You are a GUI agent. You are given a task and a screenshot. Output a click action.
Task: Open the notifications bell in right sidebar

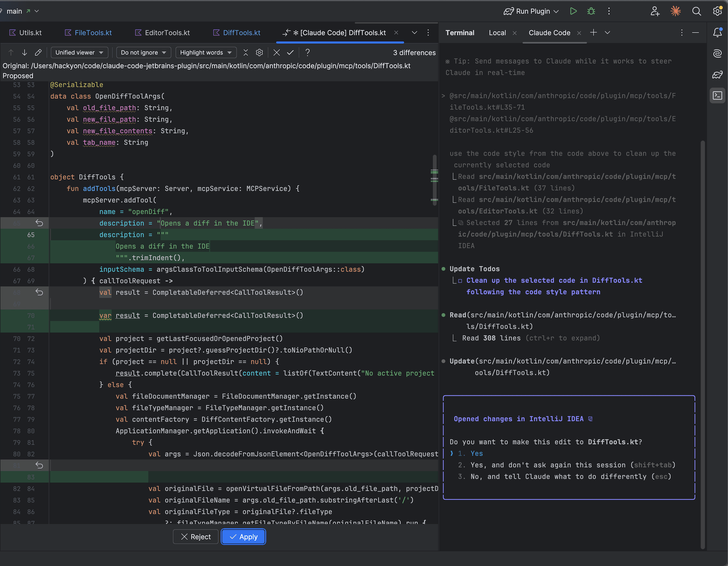point(718,32)
